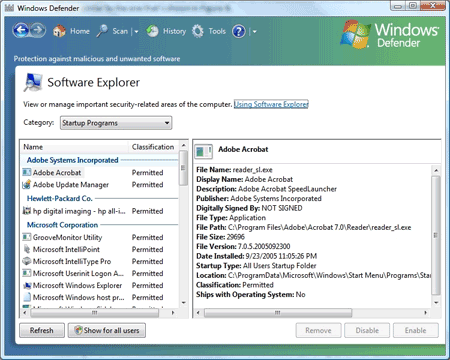Click the program list scroll up arrow
Screen dimensions: 450x360
pos(183,146)
